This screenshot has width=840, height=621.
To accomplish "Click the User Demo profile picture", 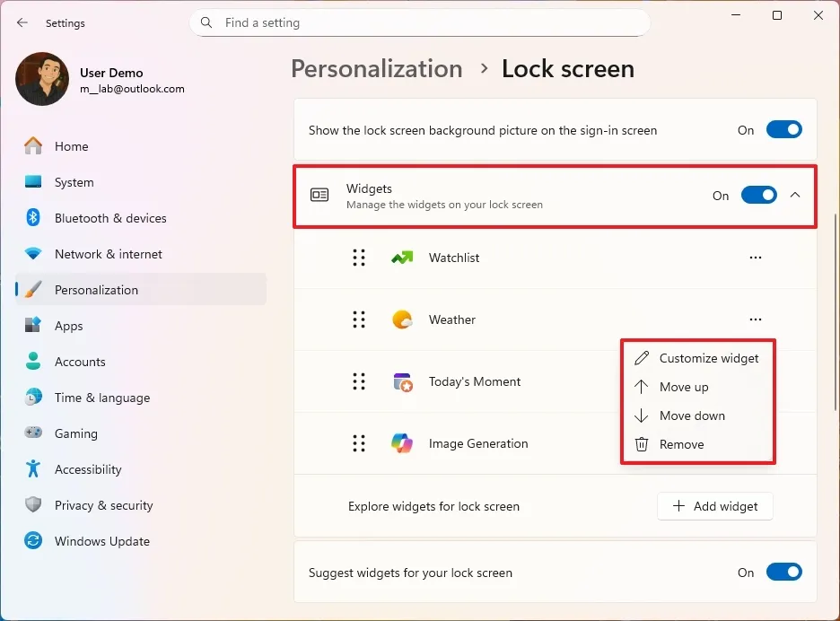I will point(41,79).
